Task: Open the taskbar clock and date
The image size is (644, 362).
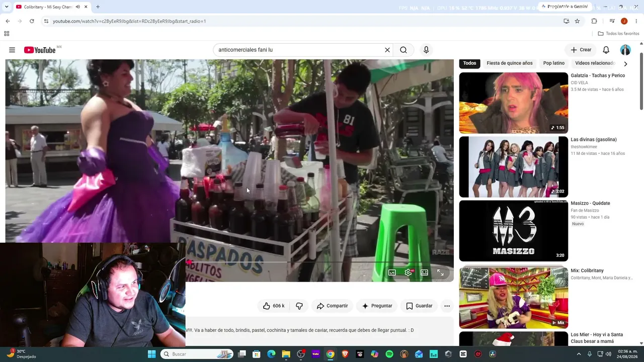Action: point(626,354)
